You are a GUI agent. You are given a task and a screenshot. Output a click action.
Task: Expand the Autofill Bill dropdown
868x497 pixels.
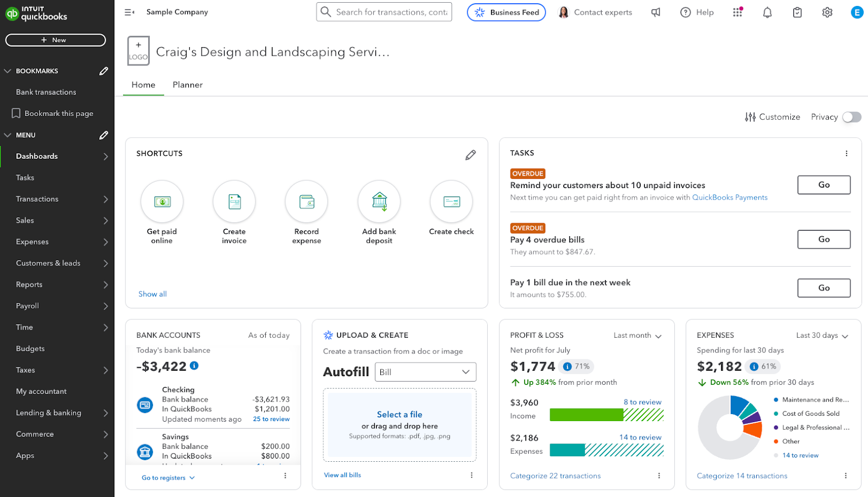click(425, 372)
